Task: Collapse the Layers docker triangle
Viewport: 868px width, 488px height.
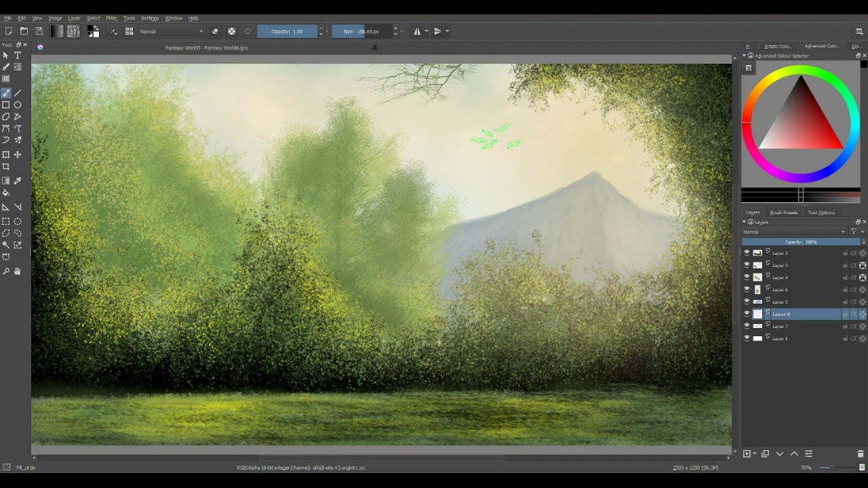Action: click(x=744, y=222)
